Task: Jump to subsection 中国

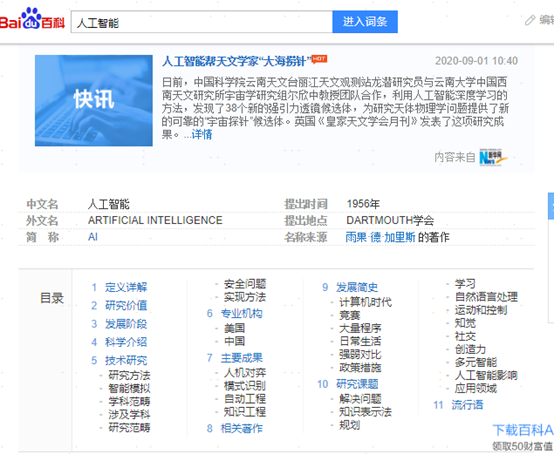Action: pyautogui.click(x=234, y=341)
